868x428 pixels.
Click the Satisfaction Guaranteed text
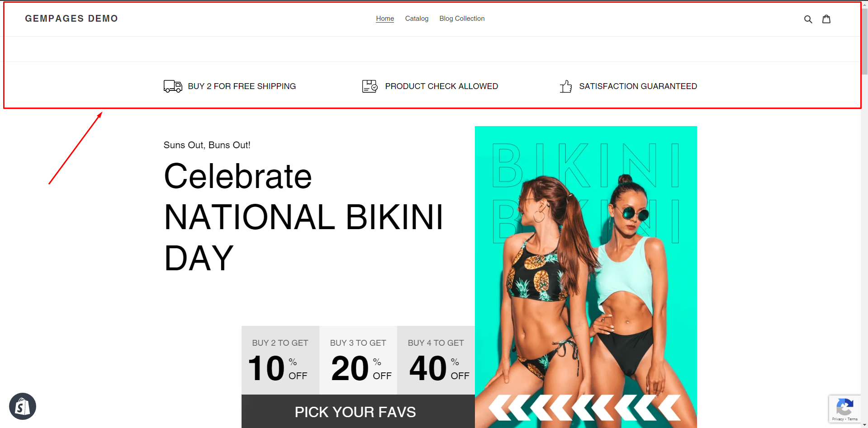638,86
